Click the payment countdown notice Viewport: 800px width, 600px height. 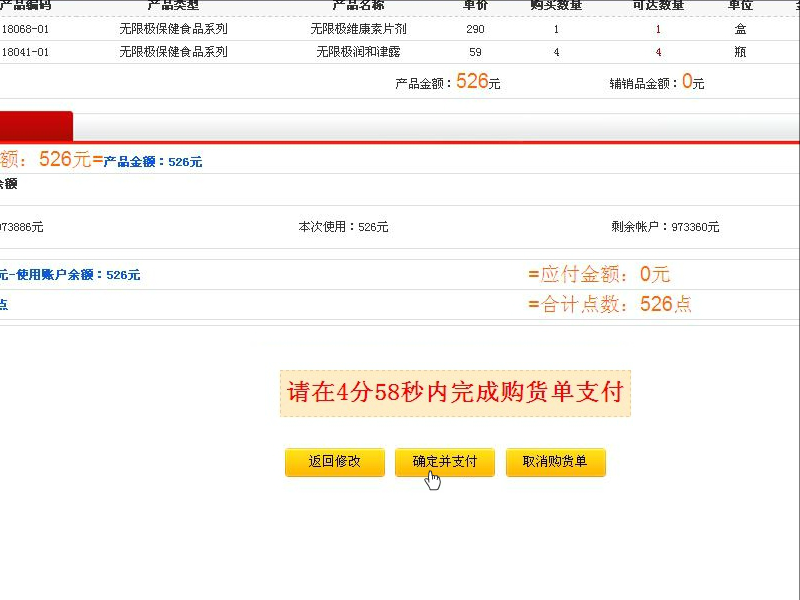pyautogui.click(x=455, y=393)
